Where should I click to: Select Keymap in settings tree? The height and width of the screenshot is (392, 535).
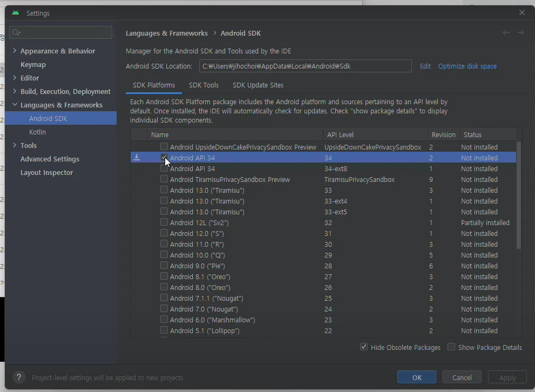pyautogui.click(x=33, y=64)
